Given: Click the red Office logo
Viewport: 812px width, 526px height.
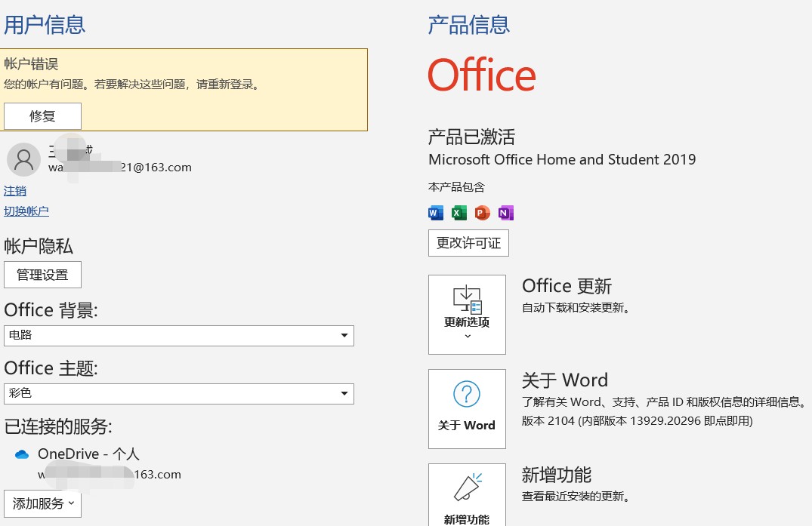Looking at the screenshot, I should click(x=482, y=75).
